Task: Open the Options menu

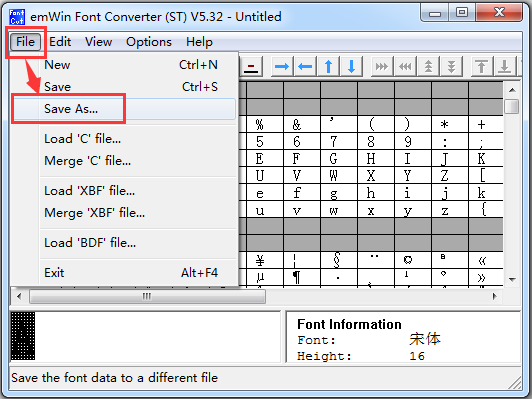Action: point(149,42)
